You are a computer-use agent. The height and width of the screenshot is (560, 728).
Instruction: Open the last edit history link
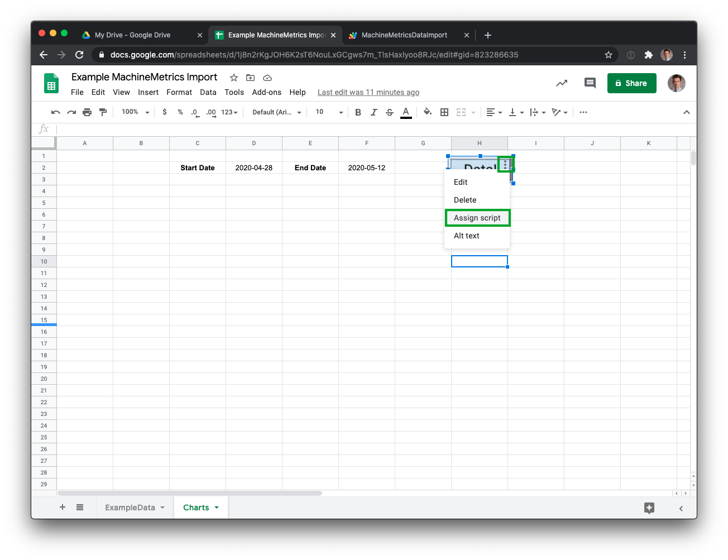368,92
